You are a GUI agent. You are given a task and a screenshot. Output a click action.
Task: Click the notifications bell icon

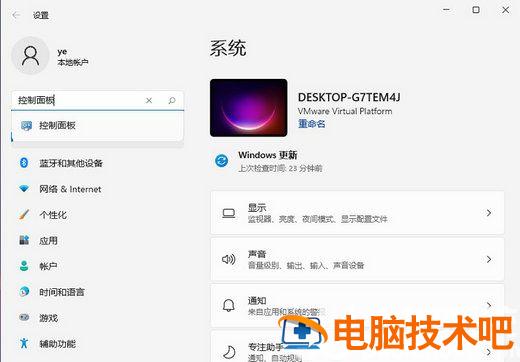click(x=229, y=305)
